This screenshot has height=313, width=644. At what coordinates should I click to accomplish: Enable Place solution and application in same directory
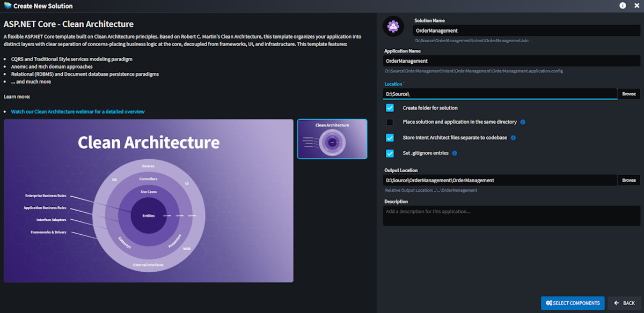tap(390, 122)
